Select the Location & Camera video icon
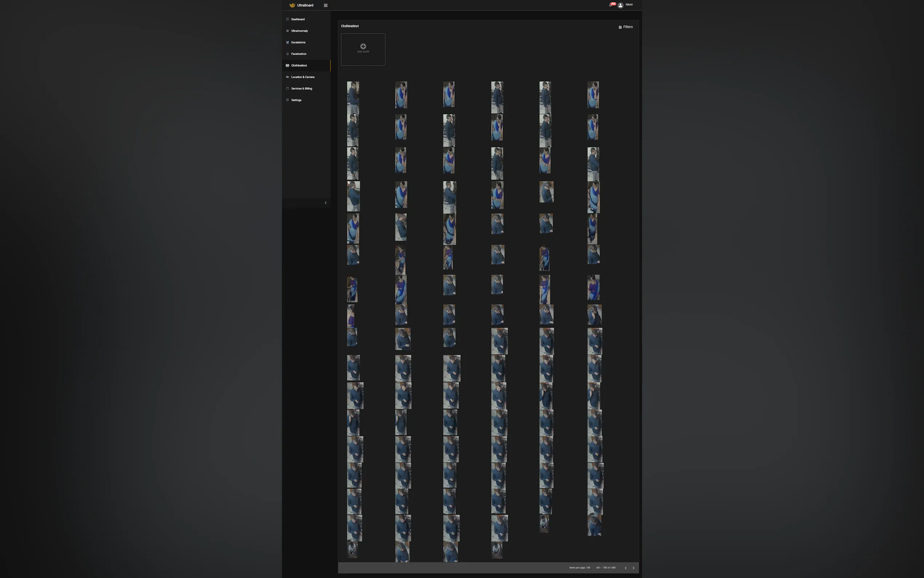This screenshot has width=924, height=578. tap(287, 77)
